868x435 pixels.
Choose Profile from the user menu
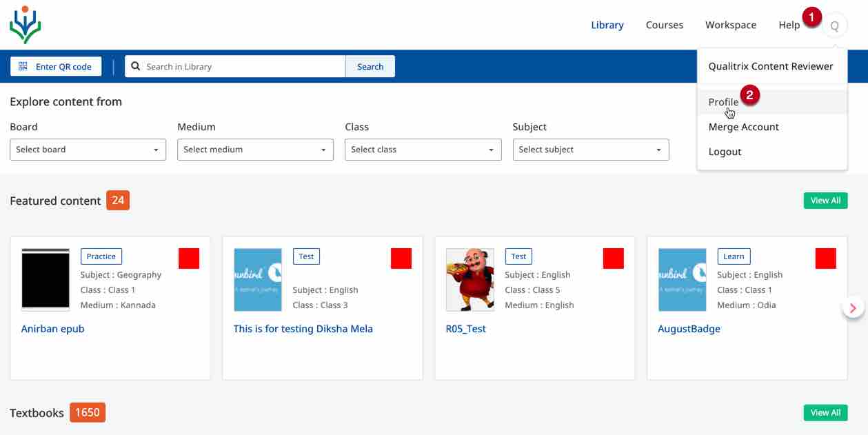click(723, 102)
